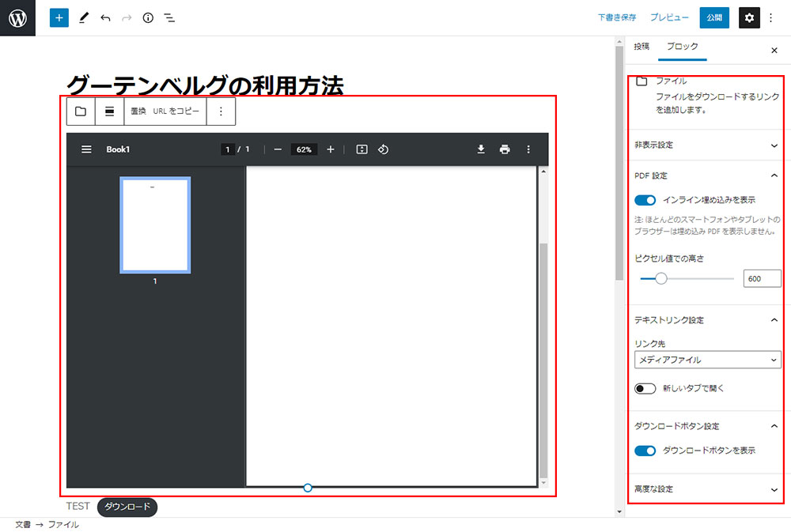
Task: Enable 新しいタブで開く toggle
Action: coord(645,388)
